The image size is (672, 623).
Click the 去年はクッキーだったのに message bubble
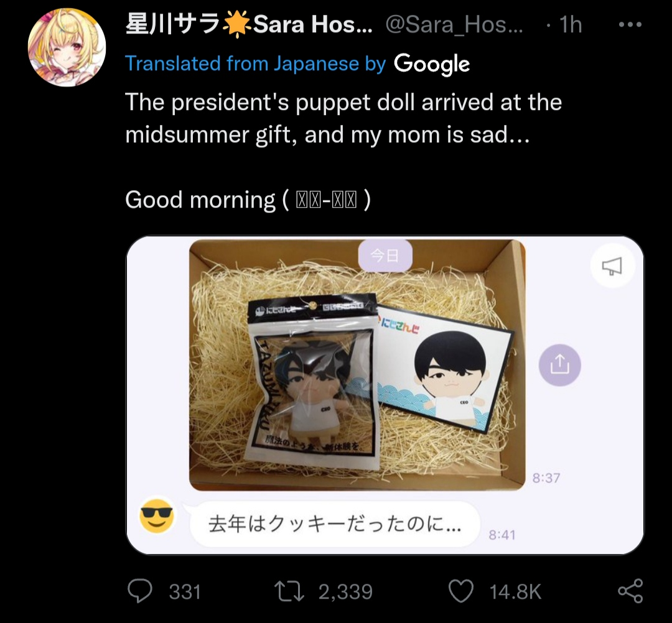click(x=334, y=524)
